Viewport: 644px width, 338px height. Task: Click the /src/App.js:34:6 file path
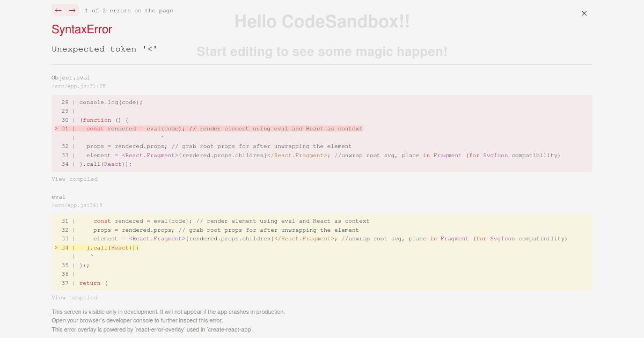[x=77, y=205]
